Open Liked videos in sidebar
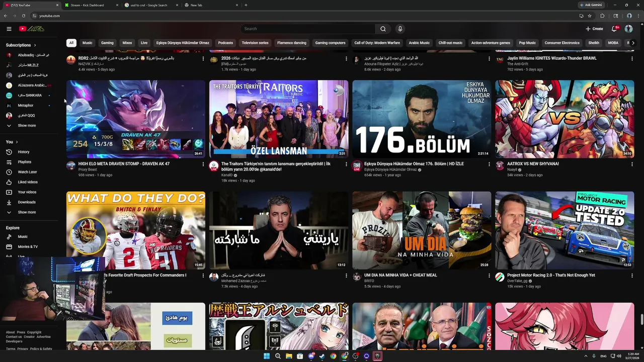This screenshot has height=362, width=644. (28, 182)
